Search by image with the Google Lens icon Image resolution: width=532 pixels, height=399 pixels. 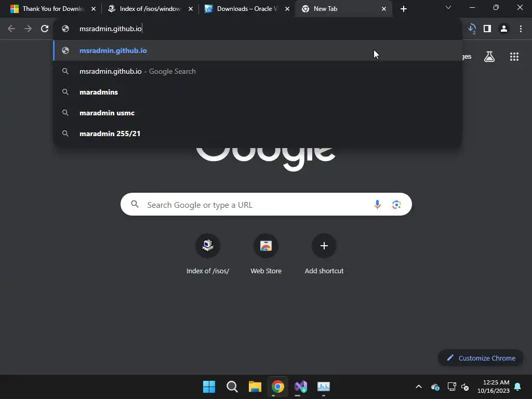click(396, 205)
